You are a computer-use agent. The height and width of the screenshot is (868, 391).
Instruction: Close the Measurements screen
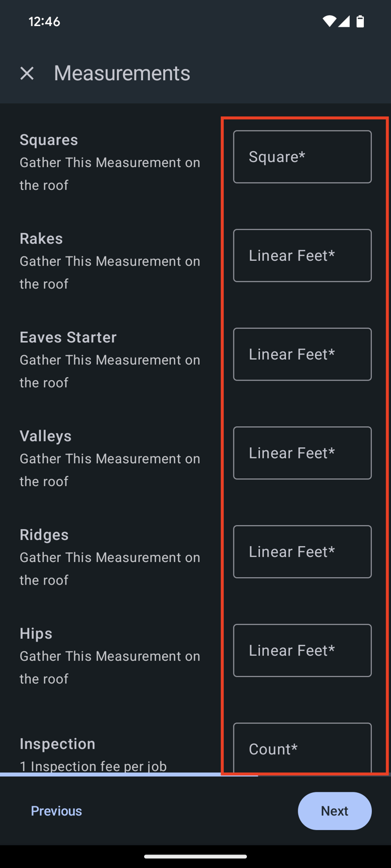[x=27, y=73]
